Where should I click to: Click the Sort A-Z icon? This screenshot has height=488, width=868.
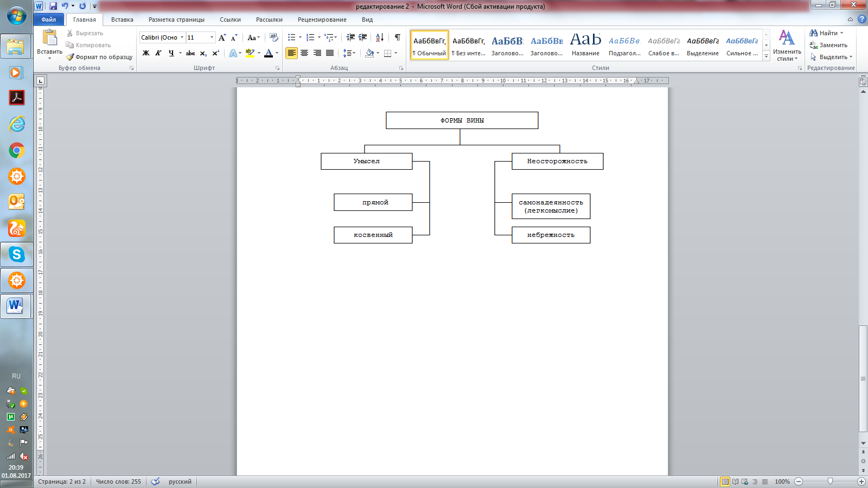point(380,37)
